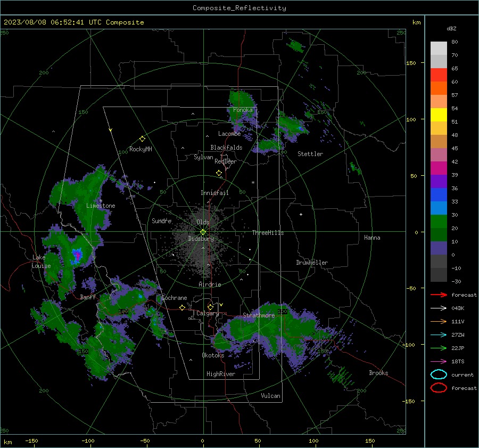The height and width of the screenshot is (448, 479).
Task: Click the Ponoka city label
Action: coord(243,110)
